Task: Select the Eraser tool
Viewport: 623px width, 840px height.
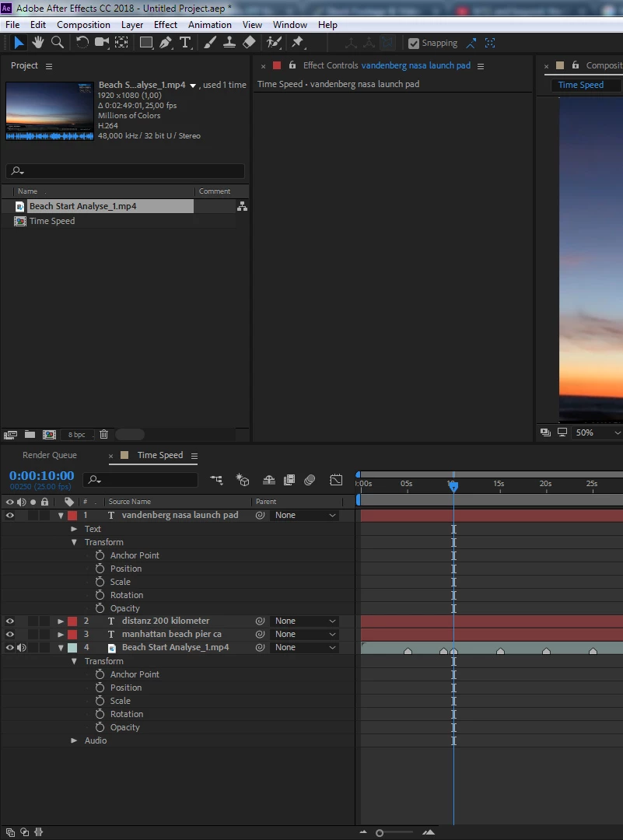Action: (x=249, y=43)
